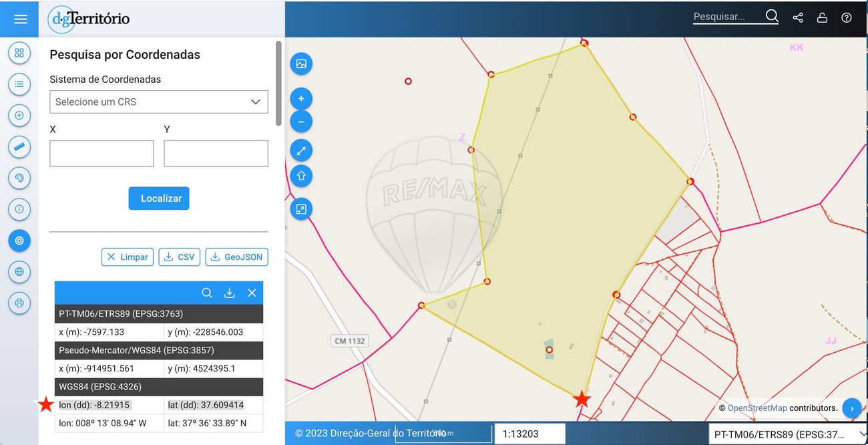Open the layers list icon in sidebar
The image size is (868, 445).
(x=19, y=84)
